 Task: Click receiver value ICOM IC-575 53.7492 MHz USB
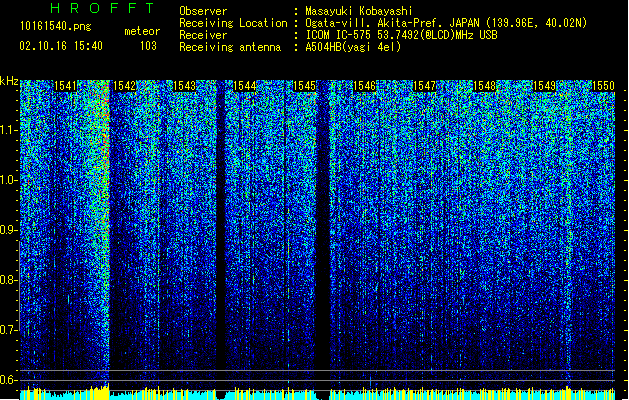pos(401,35)
